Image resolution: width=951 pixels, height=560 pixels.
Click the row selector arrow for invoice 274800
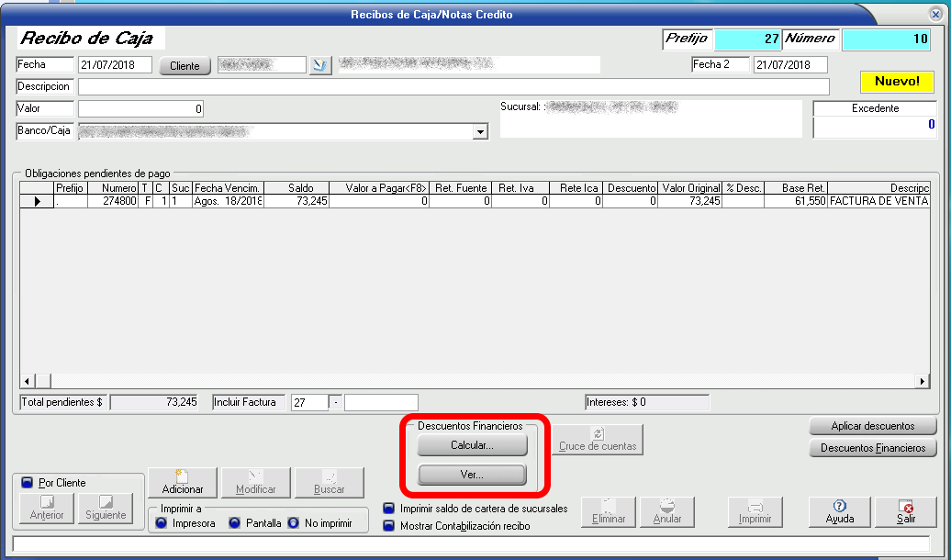point(37,201)
